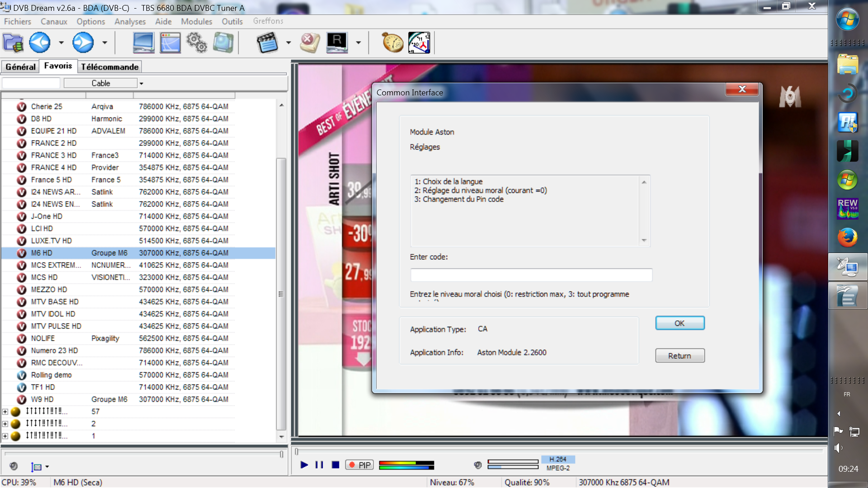Screen dimensions: 868x488
Task: Expand the tree group with 1 channel
Action: point(5,436)
